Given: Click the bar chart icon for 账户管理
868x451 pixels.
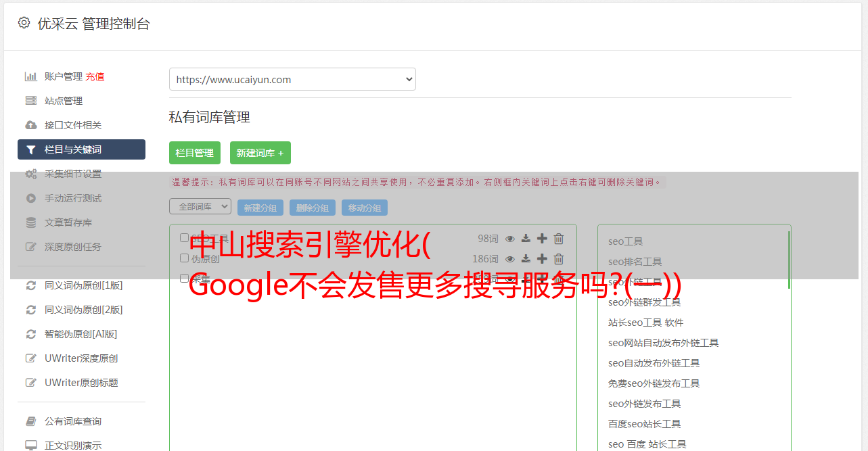Looking at the screenshot, I should (31, 76).
